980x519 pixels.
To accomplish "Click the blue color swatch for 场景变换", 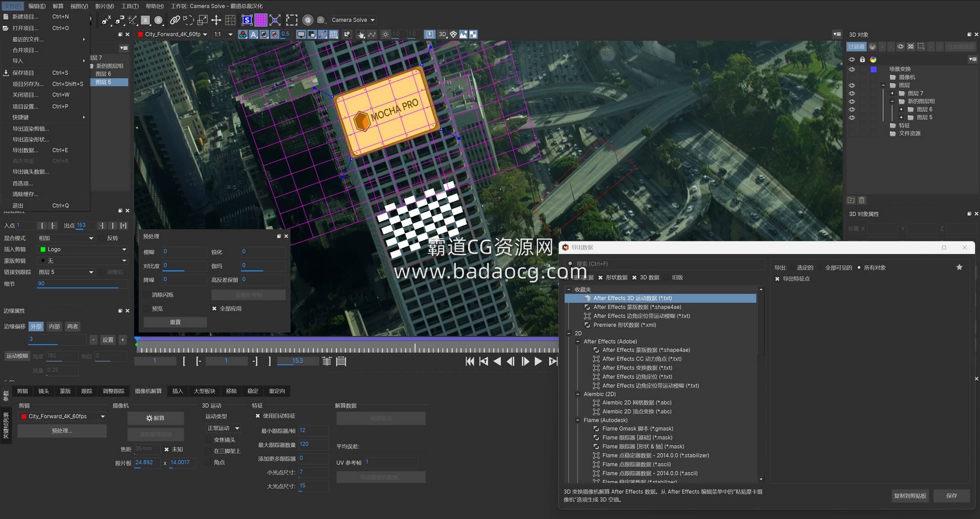I will pyautogui.click(x=873, y=69).
